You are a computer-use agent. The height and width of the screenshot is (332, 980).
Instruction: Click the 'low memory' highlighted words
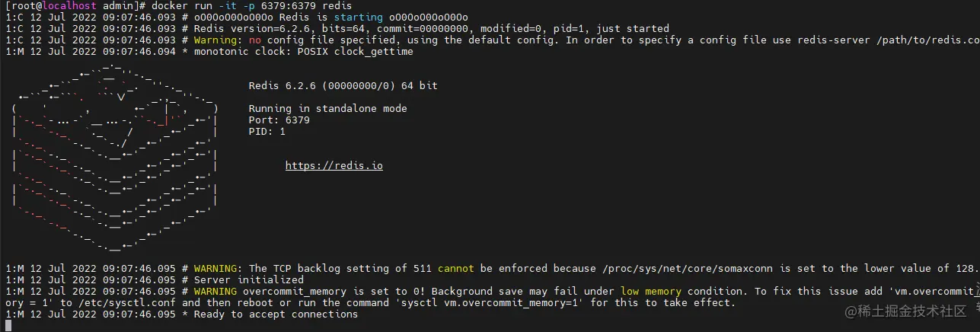coord(650,291)
